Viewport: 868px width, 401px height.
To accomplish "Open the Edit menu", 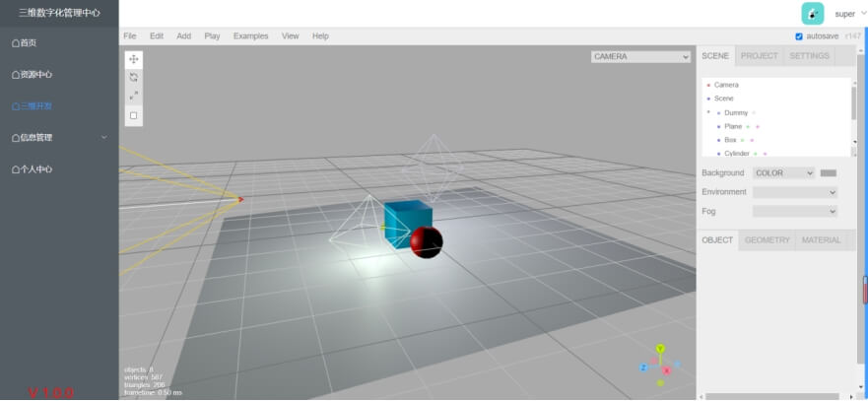I will pyautogui.click(x=157, y=36).
